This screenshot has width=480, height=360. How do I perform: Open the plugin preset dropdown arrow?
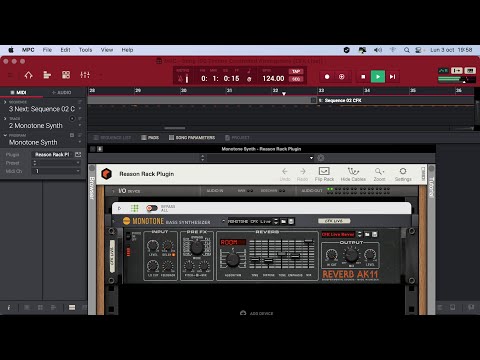[311, 158]
